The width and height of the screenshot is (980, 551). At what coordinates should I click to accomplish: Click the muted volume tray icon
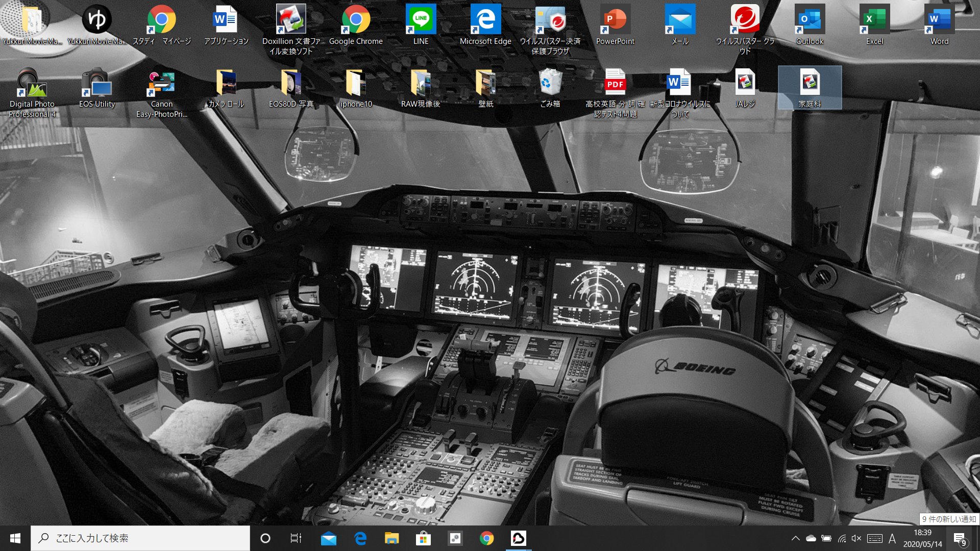coord(856,538)
